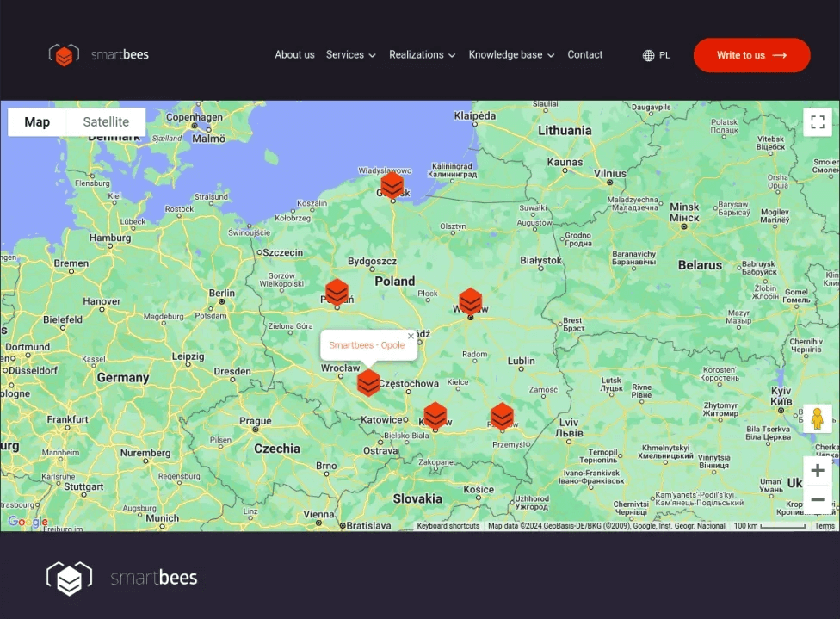Select the Rzeszów beehive marker
This screenshot has width=840, height=619.
(503, 416)
